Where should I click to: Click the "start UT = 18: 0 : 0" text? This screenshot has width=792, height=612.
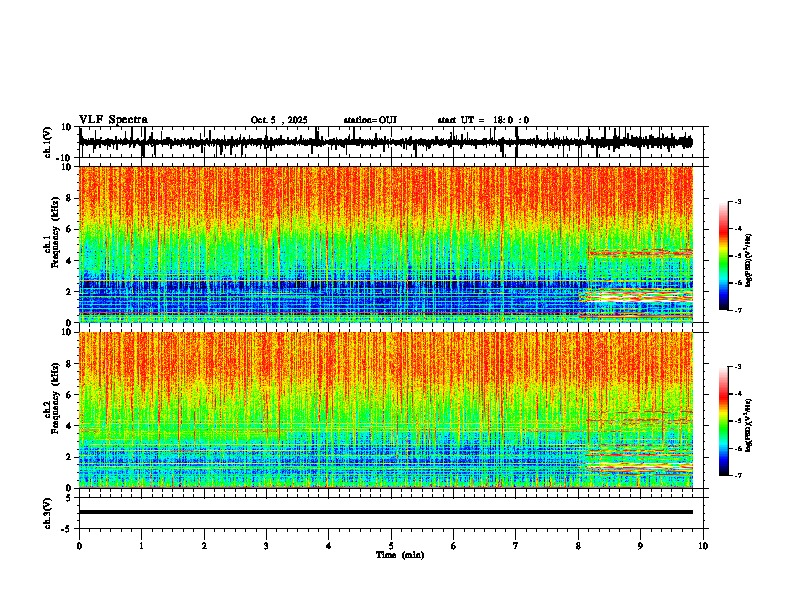(483, 120)
